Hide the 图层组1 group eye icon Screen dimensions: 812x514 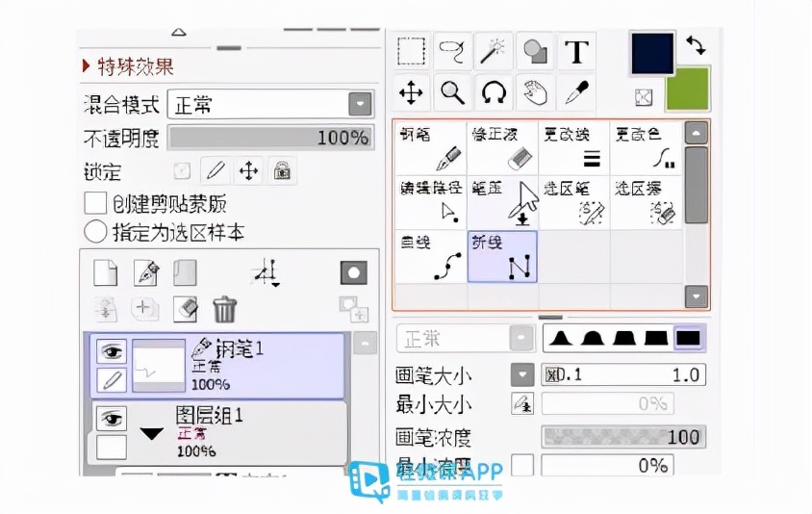(x=112, y=418)
